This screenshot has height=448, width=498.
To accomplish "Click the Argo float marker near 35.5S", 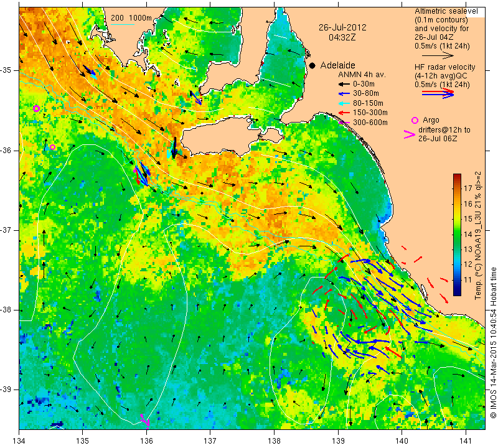I will pyautogui.click(x=36, y=109).
